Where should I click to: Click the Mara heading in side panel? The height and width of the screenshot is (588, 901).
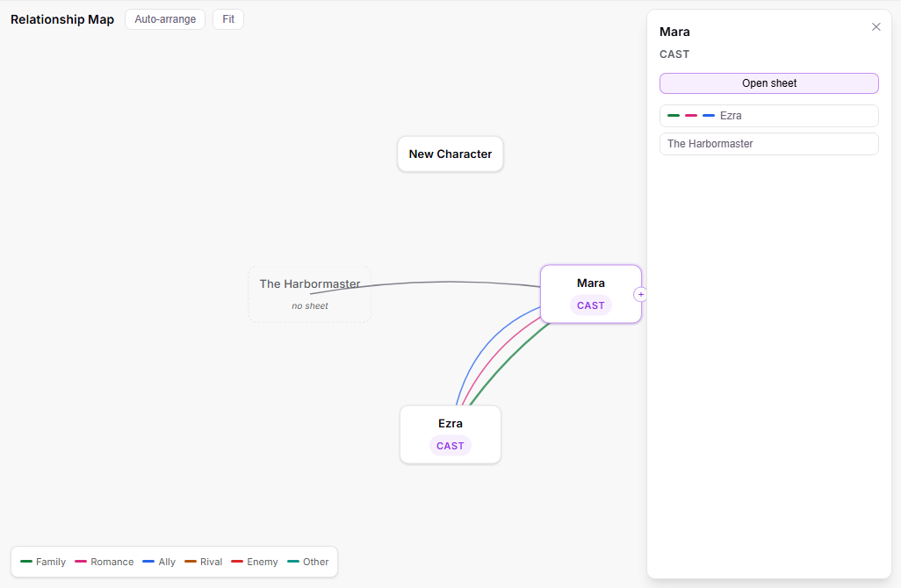pyautogui.click(x=674, y=32)
